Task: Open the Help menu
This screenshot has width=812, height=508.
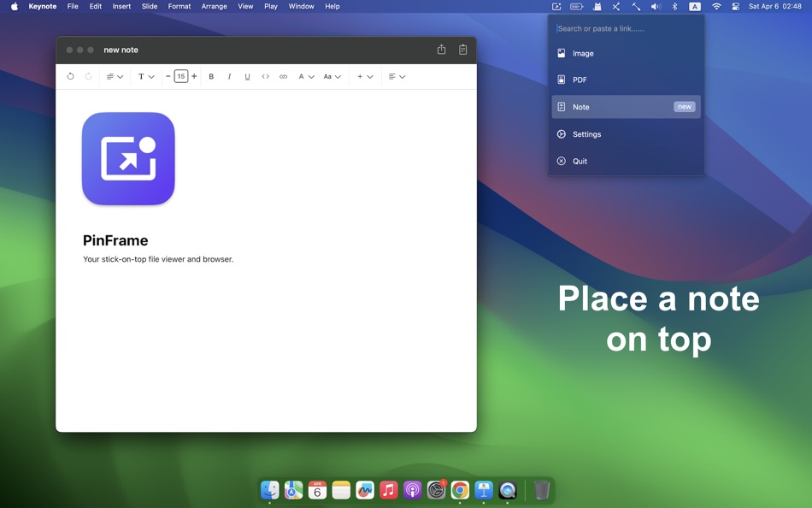Action: (332, 6)
